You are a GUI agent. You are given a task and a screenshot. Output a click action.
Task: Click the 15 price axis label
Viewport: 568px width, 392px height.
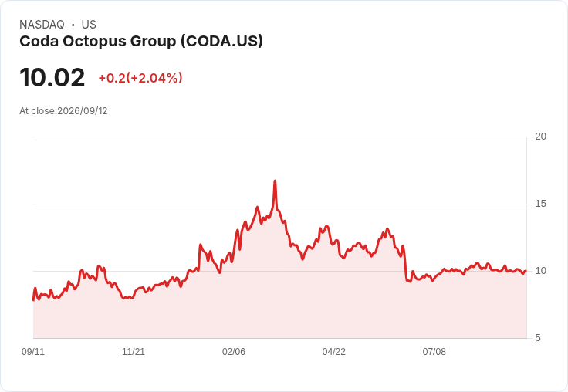click(x=540, y=204)
